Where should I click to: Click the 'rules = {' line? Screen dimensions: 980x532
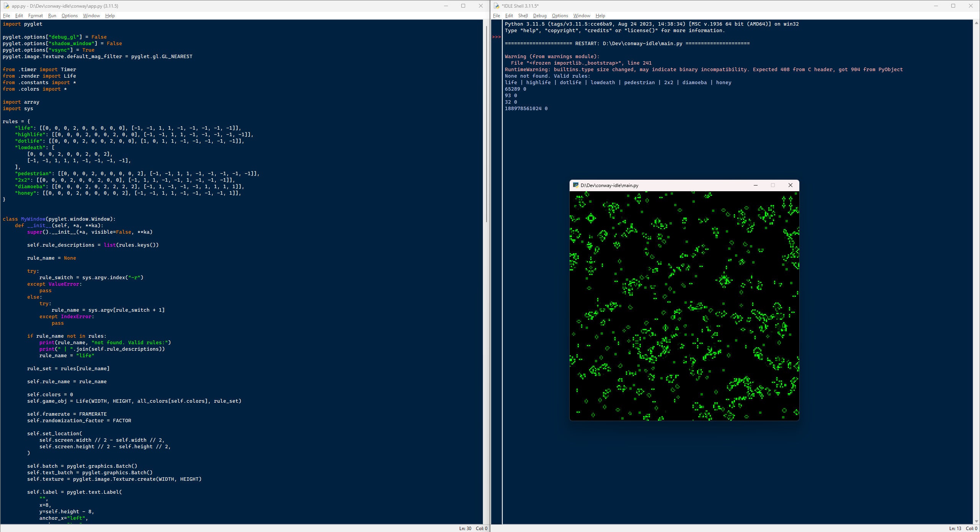[x=16, y=121]
